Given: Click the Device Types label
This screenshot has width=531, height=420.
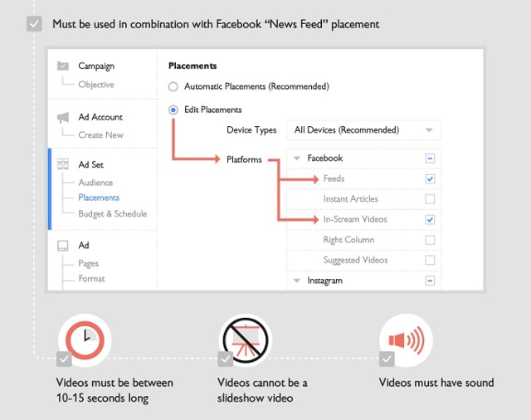Looking at the screenshot, I should [x=251, y=130].
